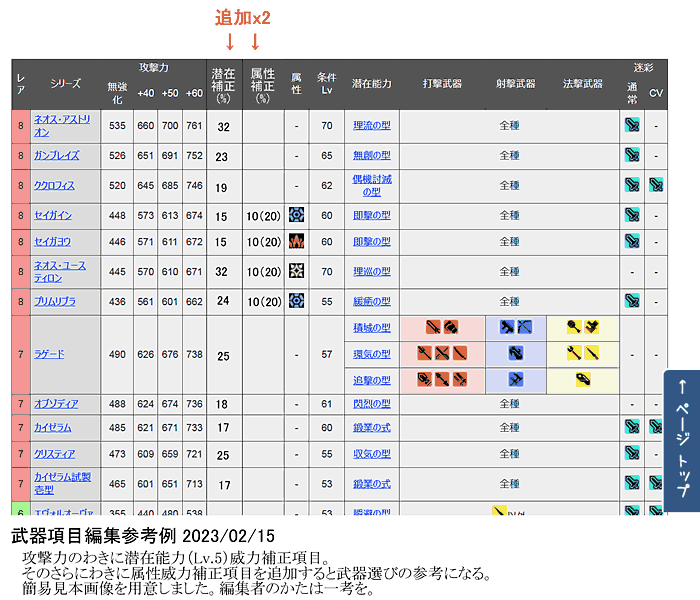This screenshot has width=700, height=600.
Task: Open the 閃烈の型 potential ability link
Action: pyautogui.click(x=372, y=404)
